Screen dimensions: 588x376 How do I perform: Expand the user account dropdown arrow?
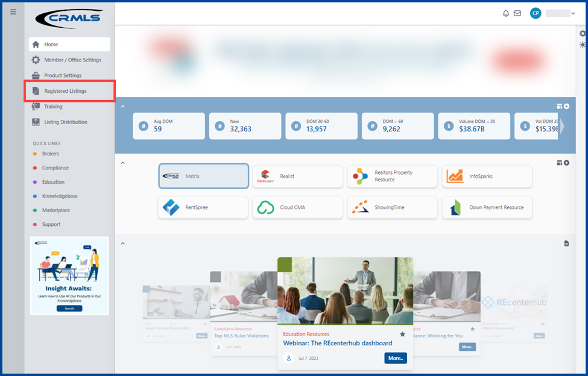(573, 13)
